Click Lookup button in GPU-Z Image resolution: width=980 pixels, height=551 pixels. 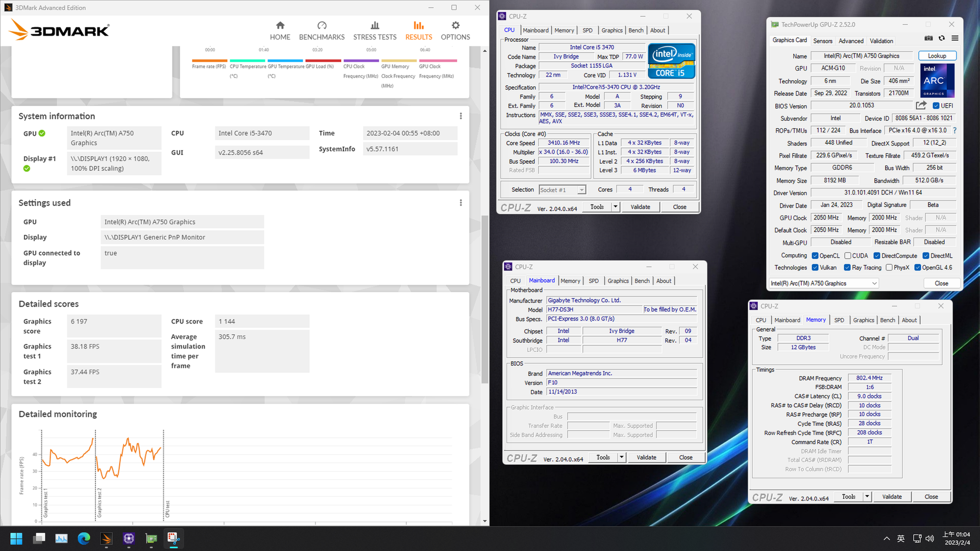coord(937,56)
